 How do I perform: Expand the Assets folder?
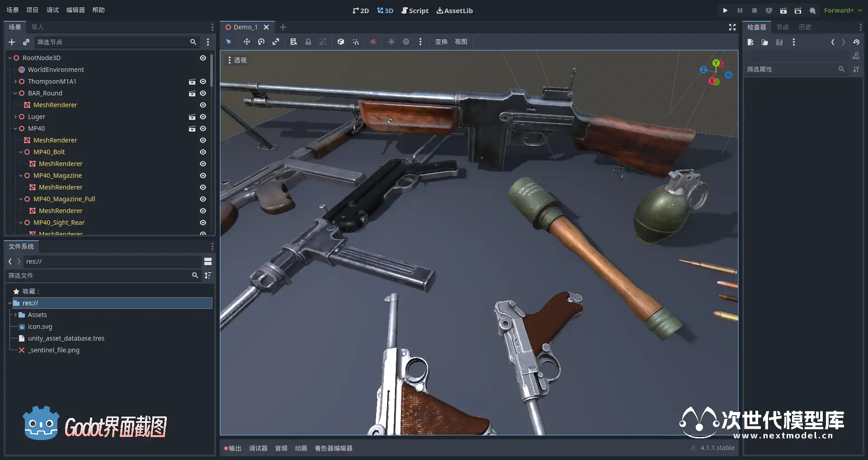click(x=15, y=315)
